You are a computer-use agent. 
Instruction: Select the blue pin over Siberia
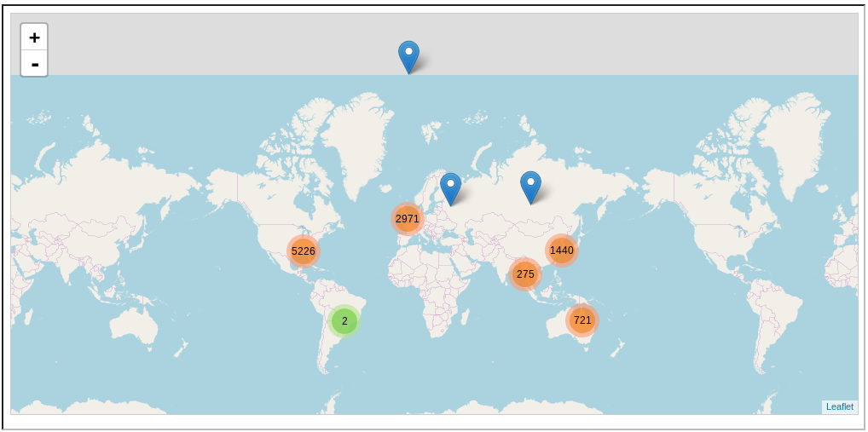(530, 186)
